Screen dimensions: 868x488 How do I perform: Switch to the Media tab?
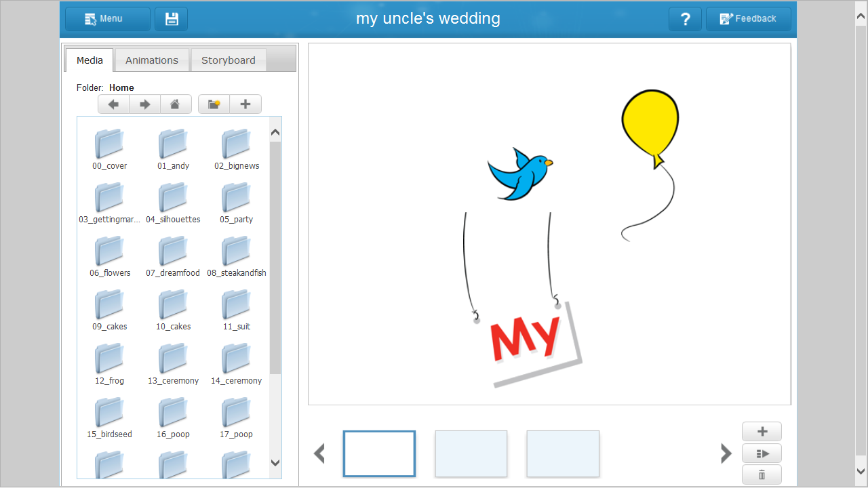tap(90, 60)
